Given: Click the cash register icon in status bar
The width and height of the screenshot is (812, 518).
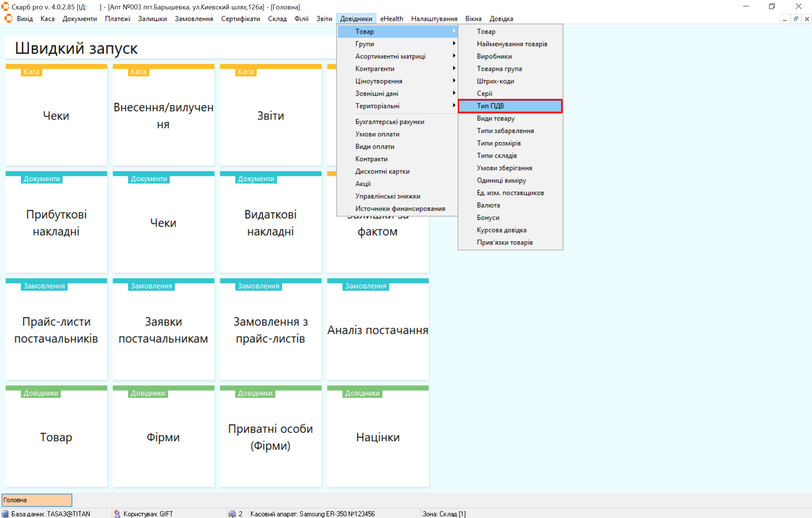Looking at the screenshot, I should [232, 513].
